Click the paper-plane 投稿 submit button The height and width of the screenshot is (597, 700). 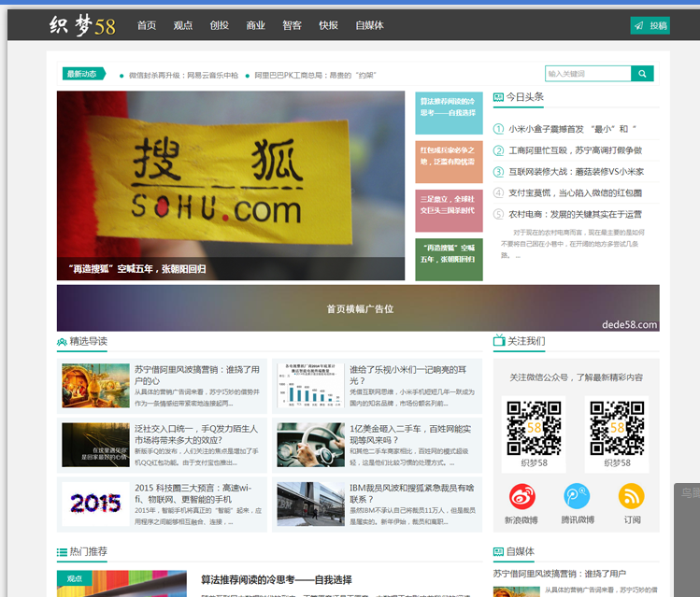click(x=650, y=25)
